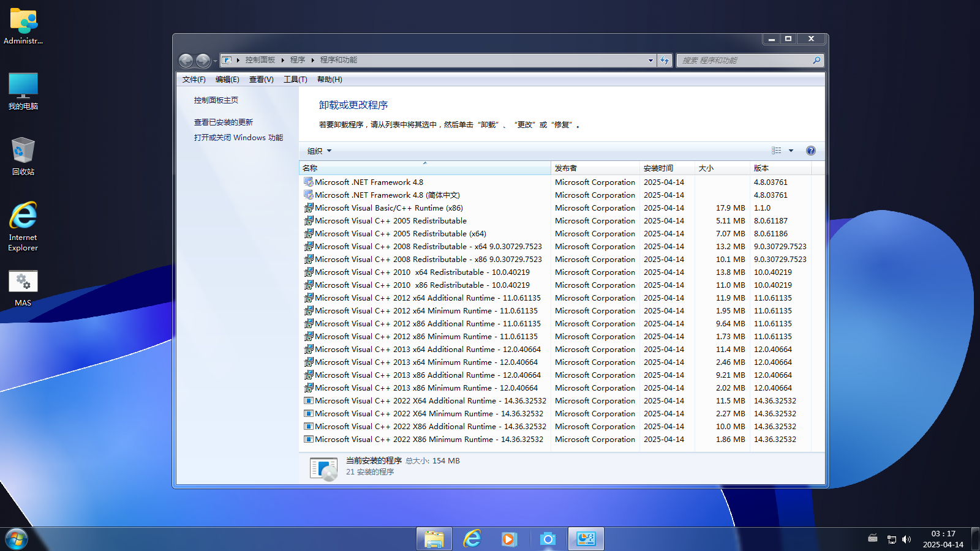Click the search magnifier icon

coord(816,60)
